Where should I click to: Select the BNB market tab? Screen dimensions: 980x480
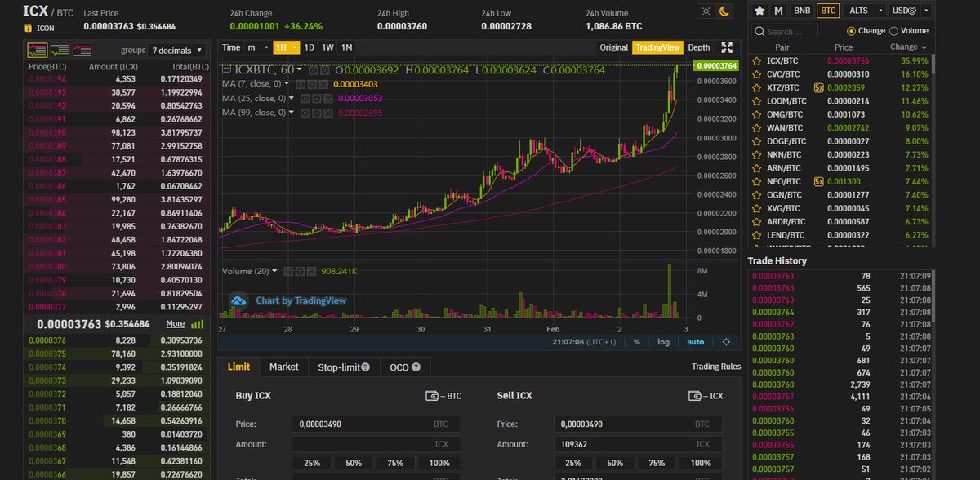click(x=802, y=11)
